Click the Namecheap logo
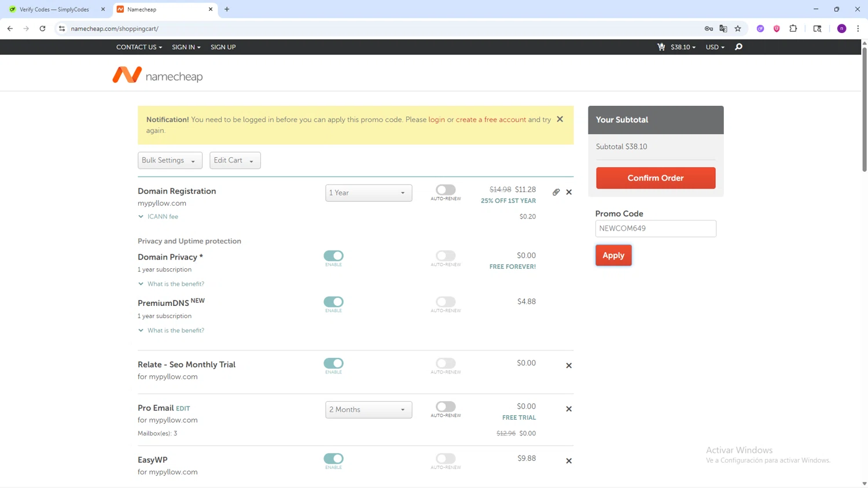The width and height of the screenshot is (868, 488). point(157,75)
